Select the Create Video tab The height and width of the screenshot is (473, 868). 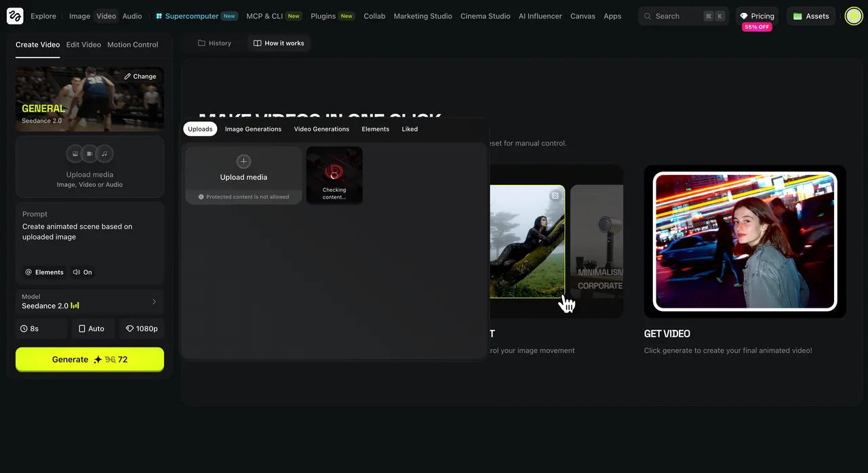click(37, 45)
